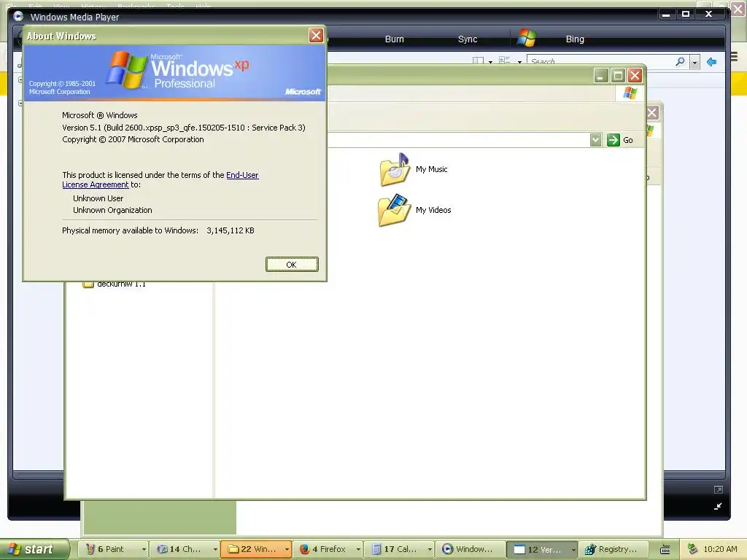747x560 pixels.
Task: Expand the 14 Ch... taskbar group arrow
Action: pos(215,549)
